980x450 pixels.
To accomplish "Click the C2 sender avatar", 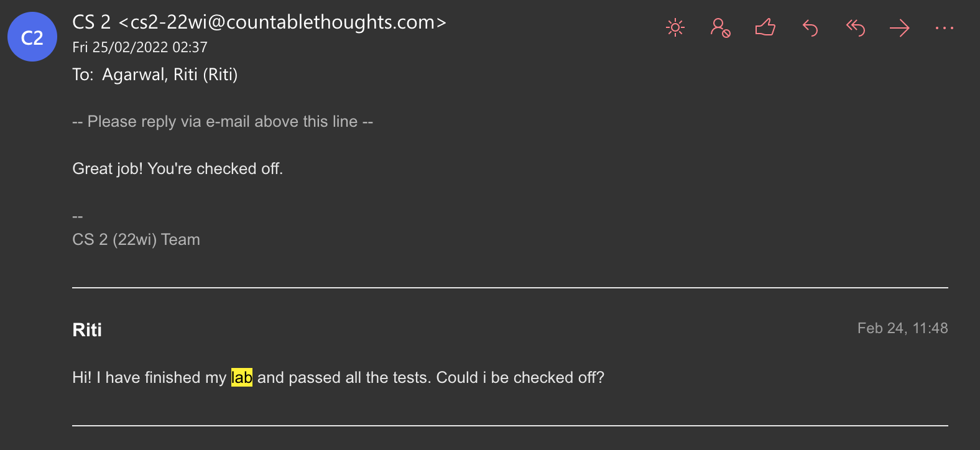I will [32, 37].
